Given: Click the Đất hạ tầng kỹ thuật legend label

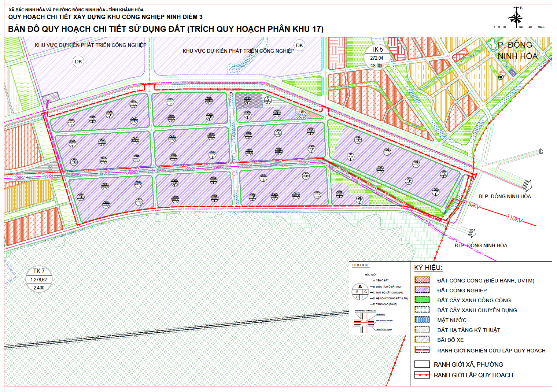Looking at the screenshot, I should tap(468, 330).
